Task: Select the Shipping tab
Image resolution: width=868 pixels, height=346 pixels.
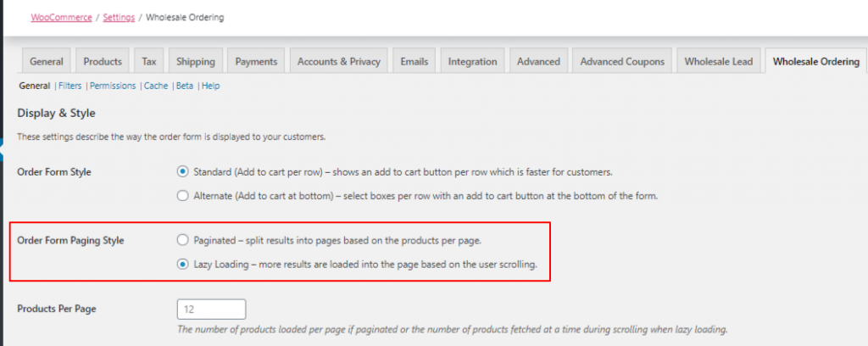Action: [196, 61]
